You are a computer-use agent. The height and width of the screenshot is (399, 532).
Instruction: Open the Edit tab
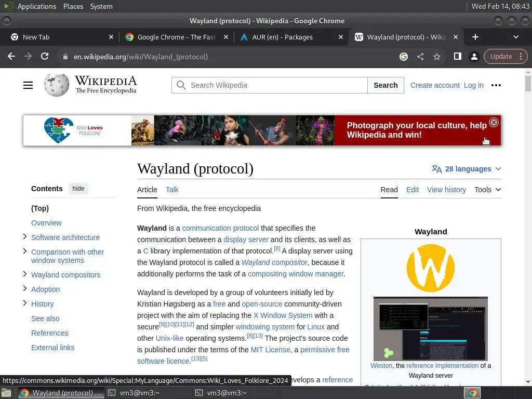412,190
